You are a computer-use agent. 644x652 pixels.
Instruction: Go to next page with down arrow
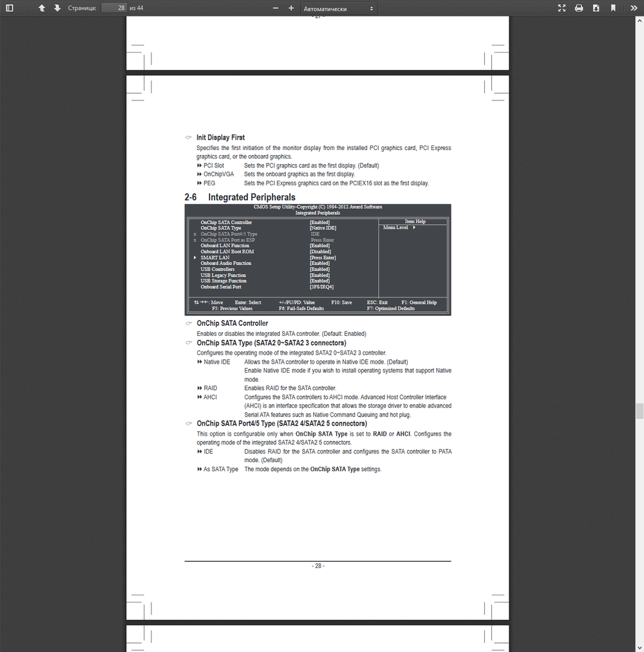coord(57,8)
